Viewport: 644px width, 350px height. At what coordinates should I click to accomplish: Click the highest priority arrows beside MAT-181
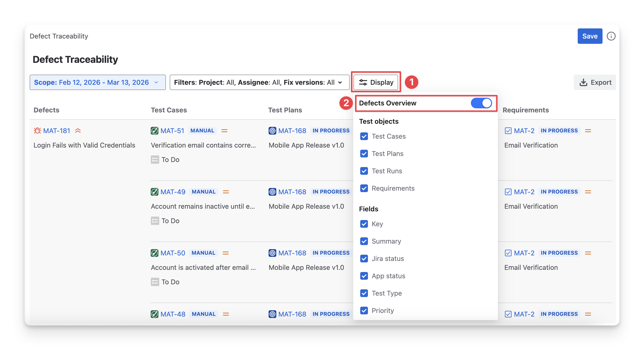point(78,130)
